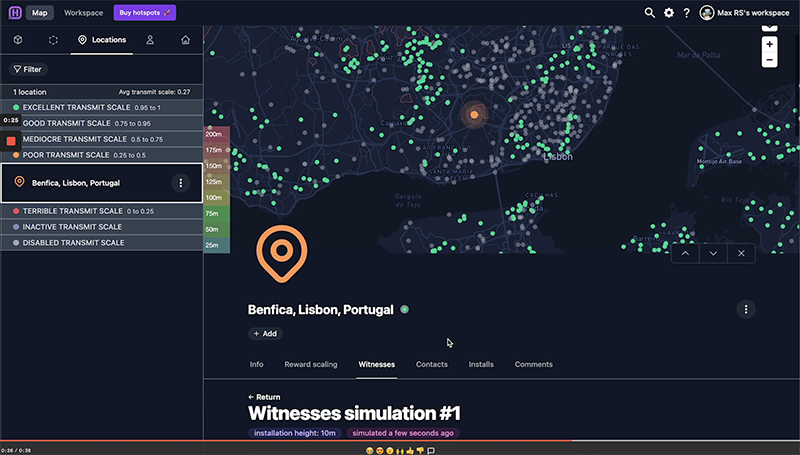
Task: Click simulated a few seconds ago badge
Action: point(403,433)
